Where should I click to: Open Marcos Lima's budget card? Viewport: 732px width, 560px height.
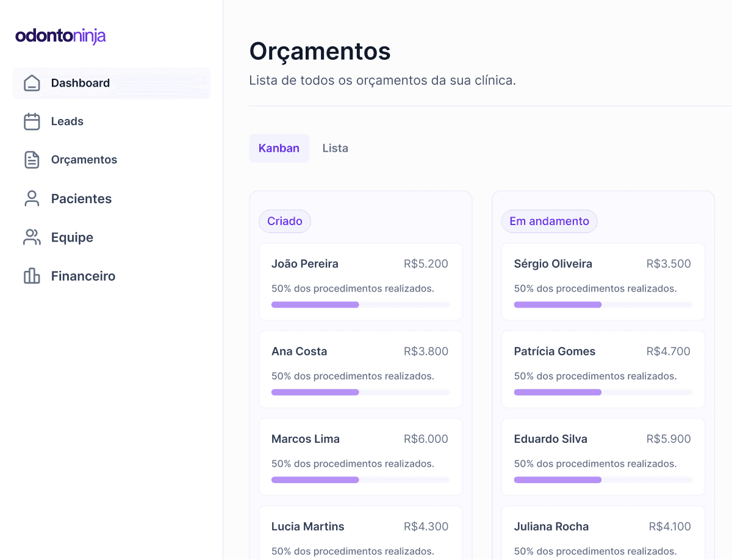361,457
